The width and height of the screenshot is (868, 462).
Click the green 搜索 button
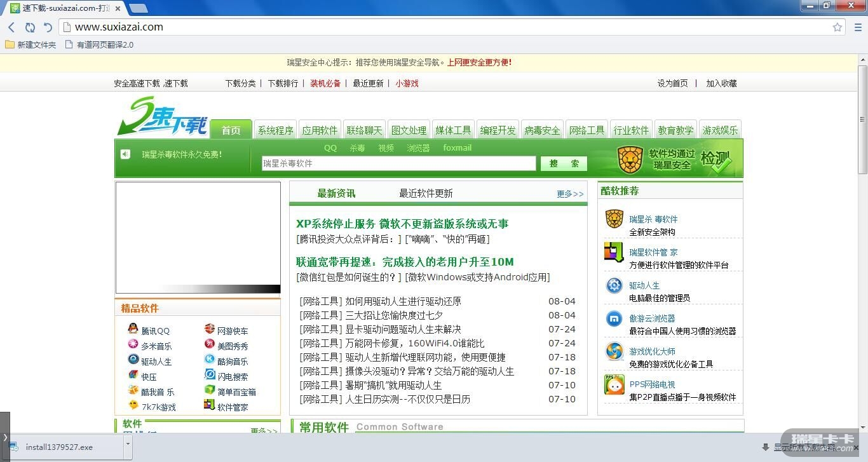[564, 163]
